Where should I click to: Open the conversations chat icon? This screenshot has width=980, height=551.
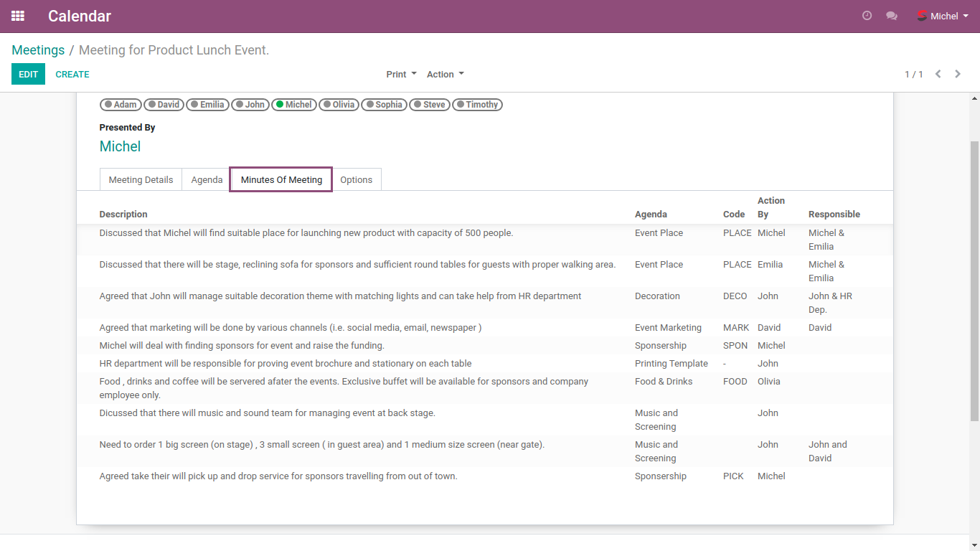click(892, 16)
